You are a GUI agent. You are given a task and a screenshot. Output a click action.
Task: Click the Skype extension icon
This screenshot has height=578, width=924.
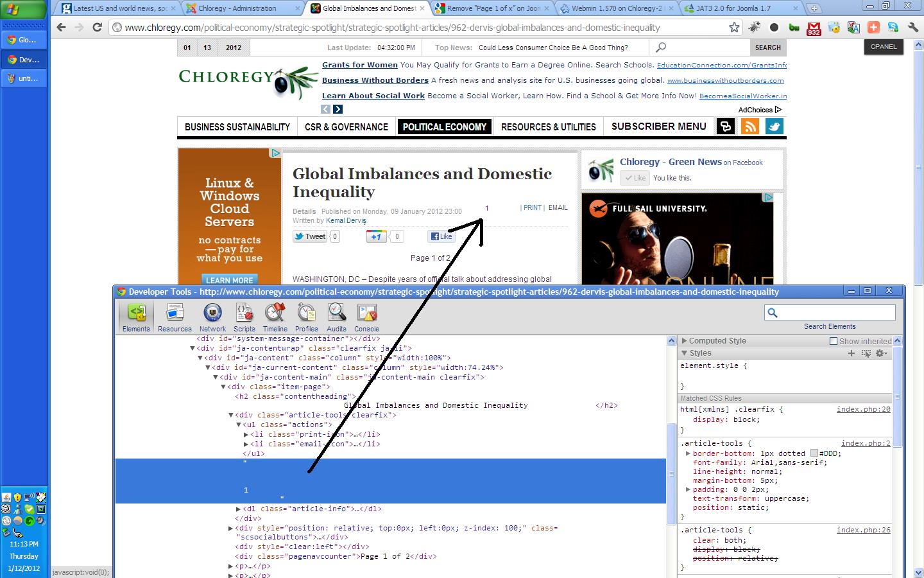[x=893, y=28]
